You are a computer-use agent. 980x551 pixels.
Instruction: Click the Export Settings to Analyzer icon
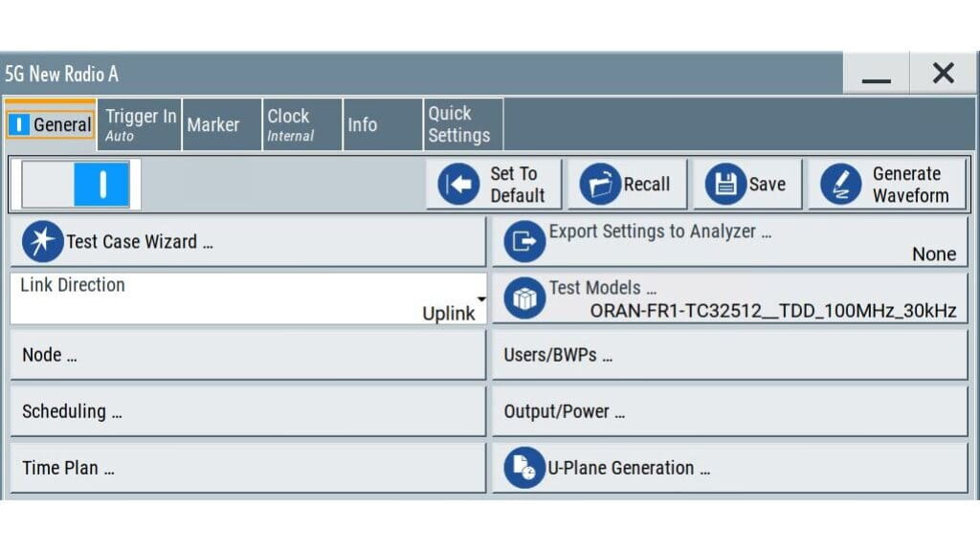click(x=523, y=241)
